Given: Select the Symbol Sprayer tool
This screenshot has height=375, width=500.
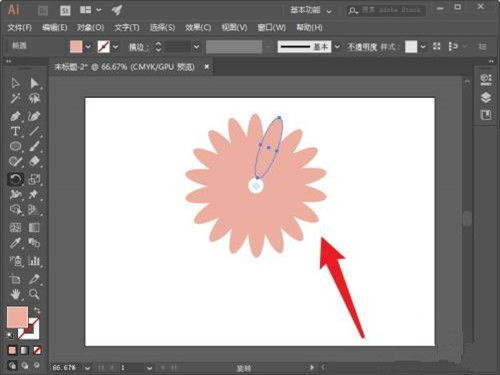Looking at the screenshot, I should [x=15, y=261].
